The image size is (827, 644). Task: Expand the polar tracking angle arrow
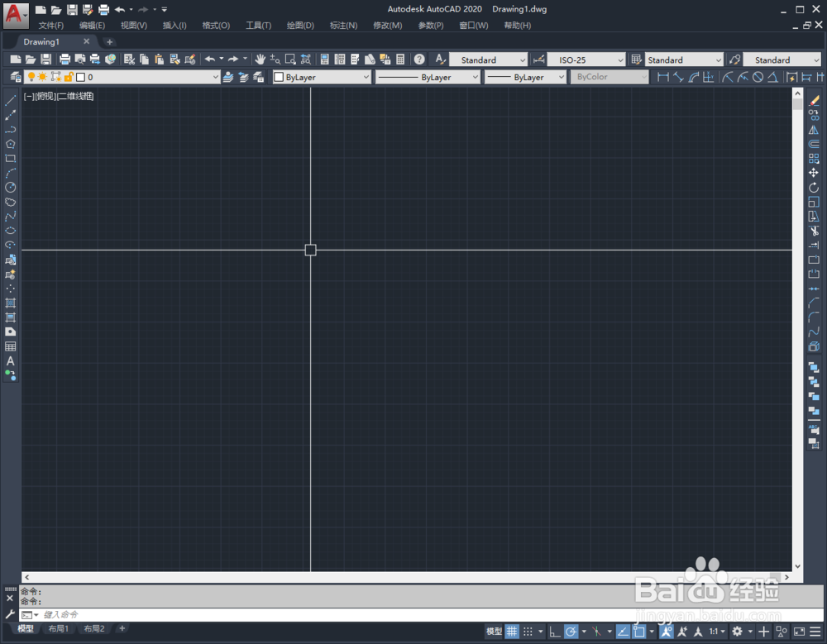click(x=583, y=632)
